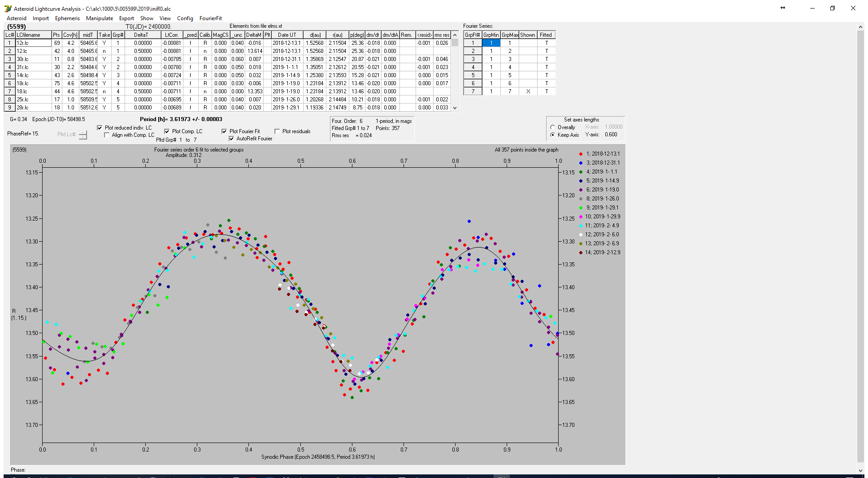Click the blue legend dot for 2018-12-31.1

pos(581,163)
